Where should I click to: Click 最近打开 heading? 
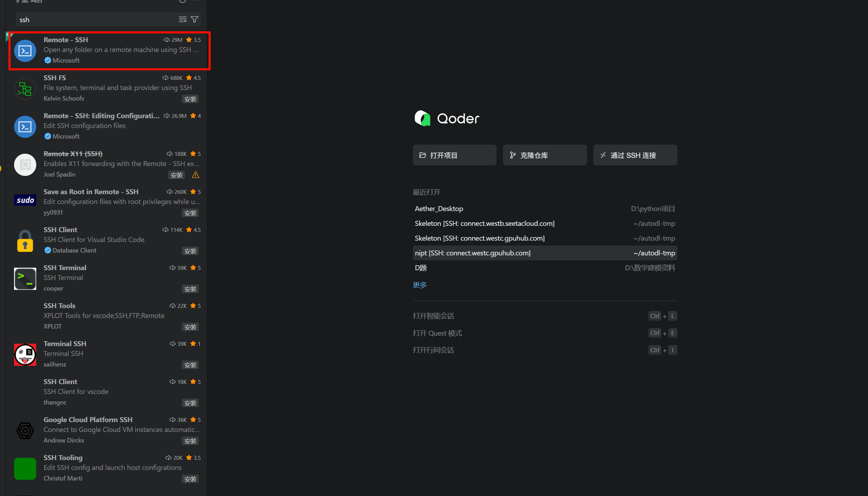coord(427,192)
